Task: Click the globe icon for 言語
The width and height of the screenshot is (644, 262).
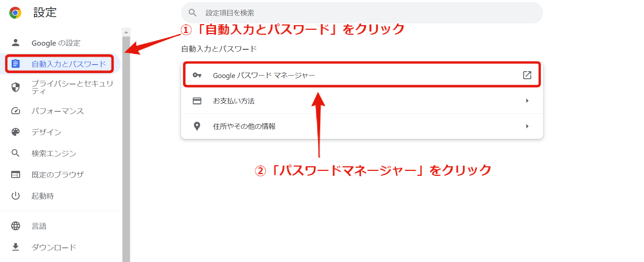Action: (x=16, y=226)
